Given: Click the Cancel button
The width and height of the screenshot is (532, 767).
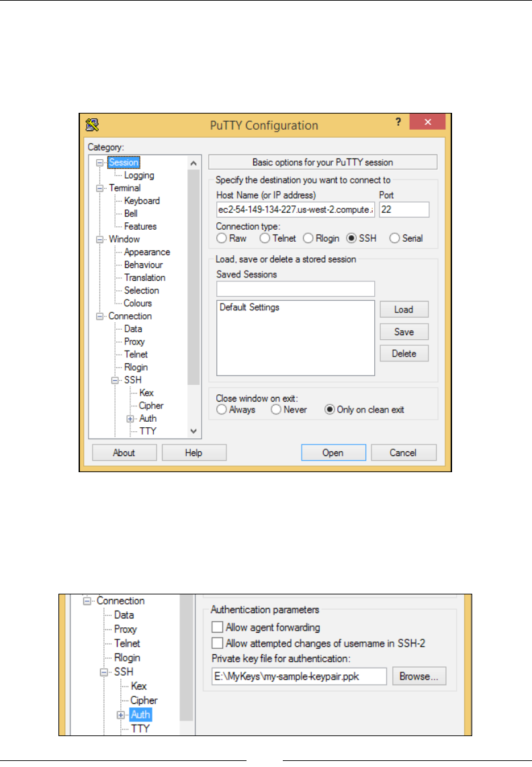Looking at the screenshot, I should [x=403, y=453].
